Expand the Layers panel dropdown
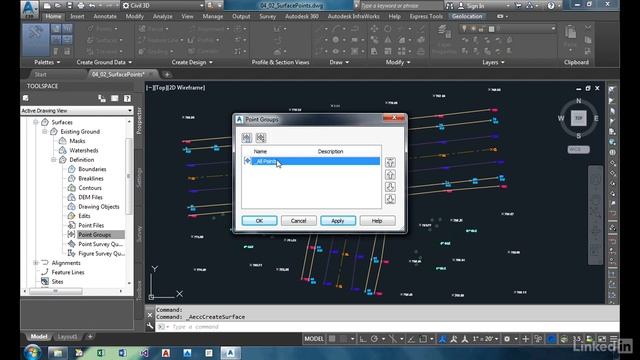The image size is (640, 360). (x=493, y=62)
